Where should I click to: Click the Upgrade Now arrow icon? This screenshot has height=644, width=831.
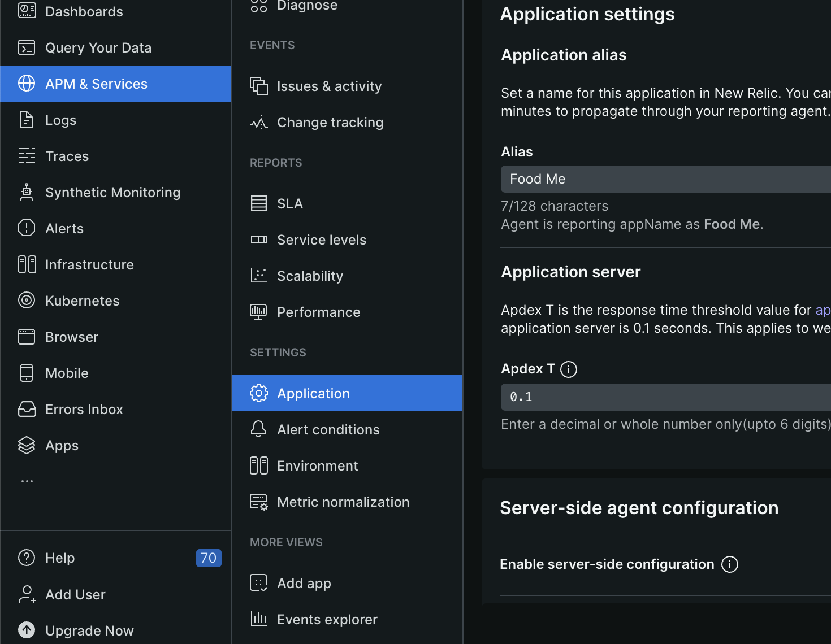point(27,630)
